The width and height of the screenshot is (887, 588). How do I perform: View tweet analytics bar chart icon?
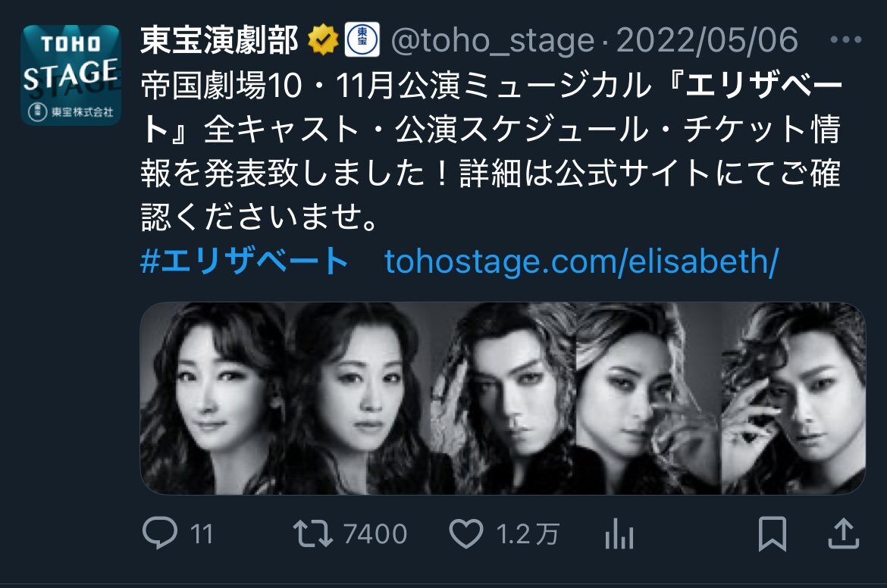coord(619,533)
